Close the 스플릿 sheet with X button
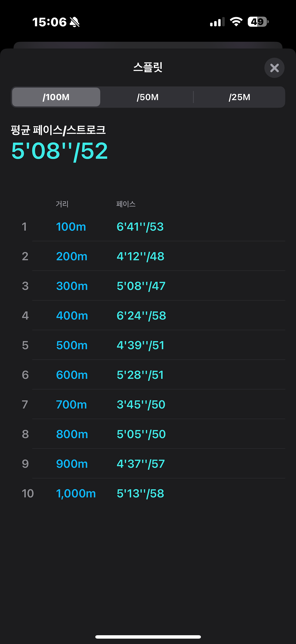This screenshot has width=296, height=644. [274, 68]
